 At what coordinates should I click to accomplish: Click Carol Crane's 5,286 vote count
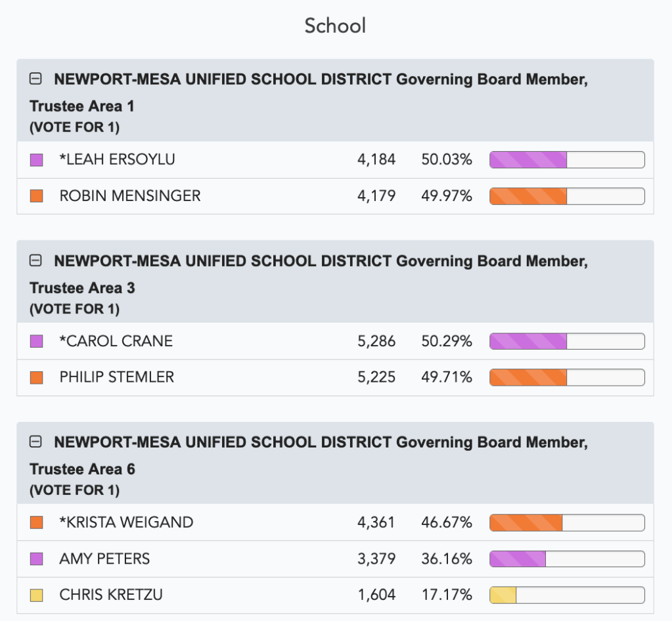point(376,341)
